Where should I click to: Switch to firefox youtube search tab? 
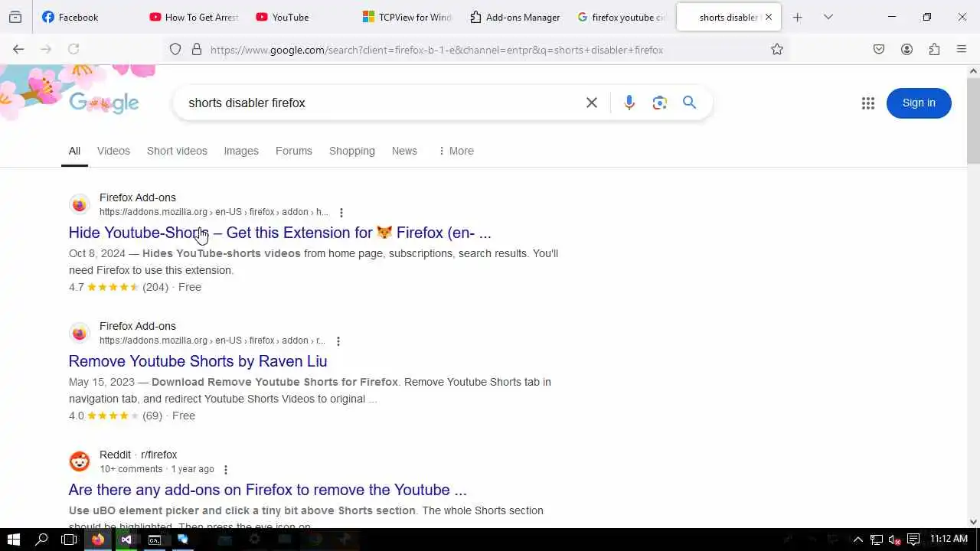coord(621,17)
